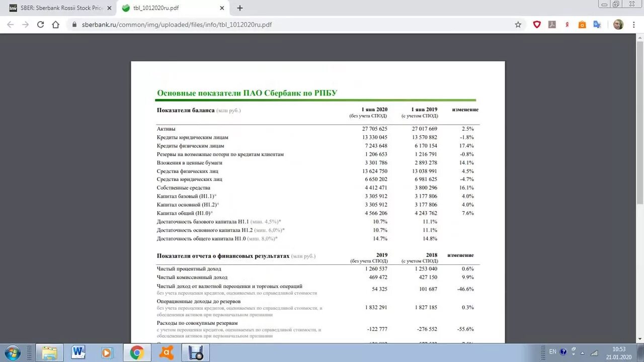Click the 'Кредиты физическим лицам' row label
Image resolution: width=644 pixels, height=362 pixels.
coord(191,146)
